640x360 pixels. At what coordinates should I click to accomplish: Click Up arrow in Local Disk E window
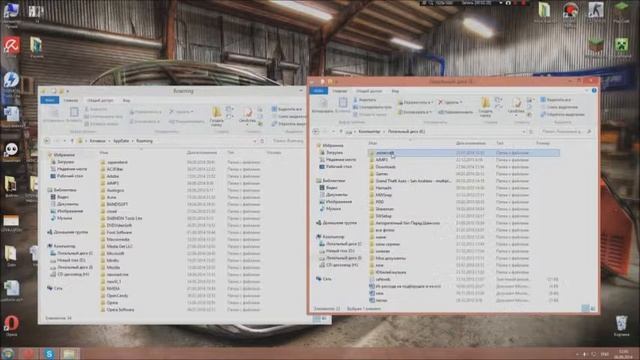[x=340, y=131]
